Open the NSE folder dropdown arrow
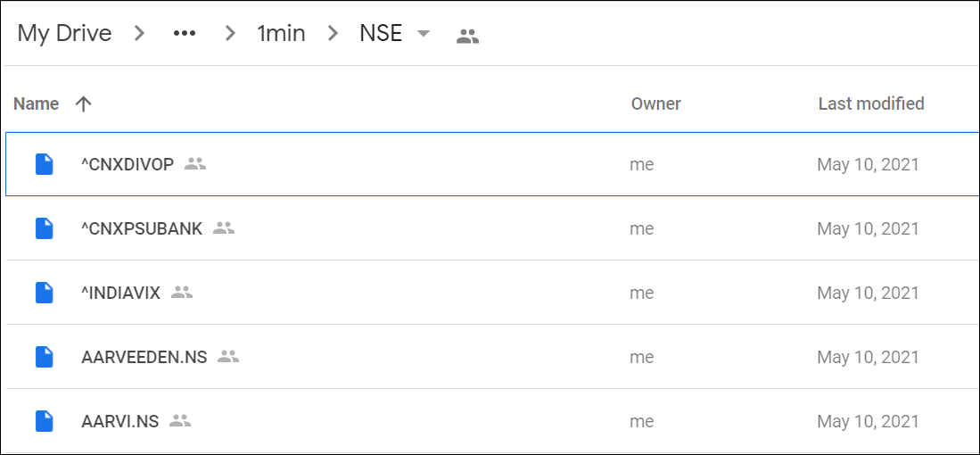Image resolution: width=980 pixels, height=455 pixels. tap(424, 34)
